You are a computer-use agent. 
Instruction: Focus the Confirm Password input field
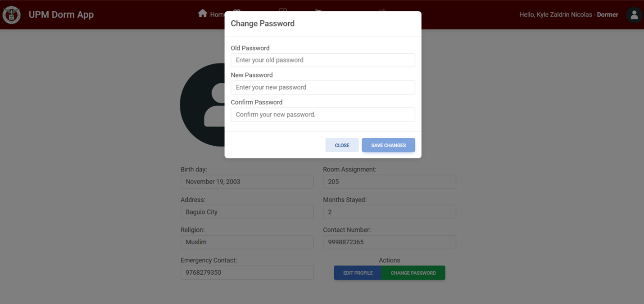(323, 115)
